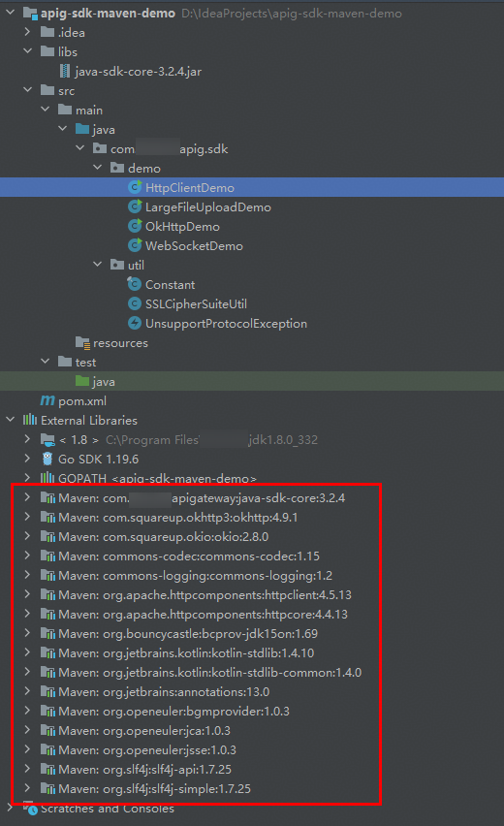Click the pom.xml Maven file icon
The height and width of the screenshot is (826, 504).
pos(47,401)
